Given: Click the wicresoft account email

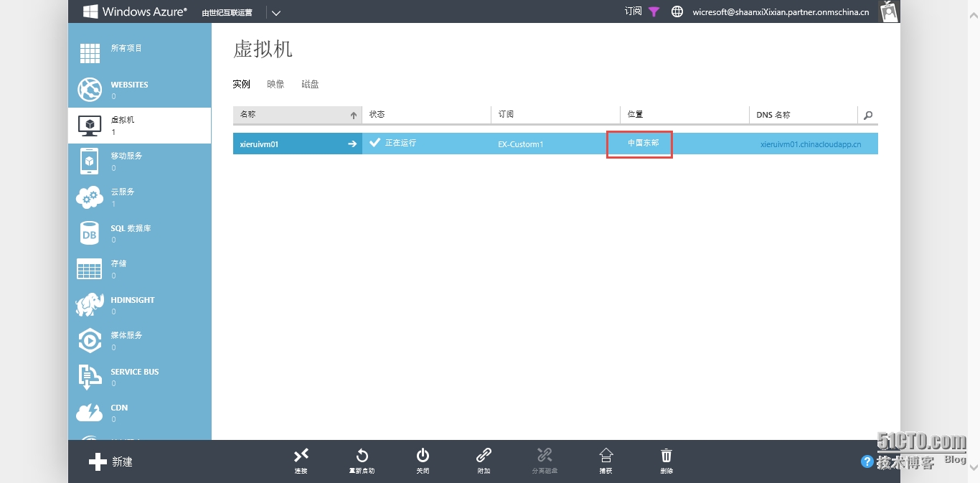Looking at the screenshot, I should pos(781,11).
